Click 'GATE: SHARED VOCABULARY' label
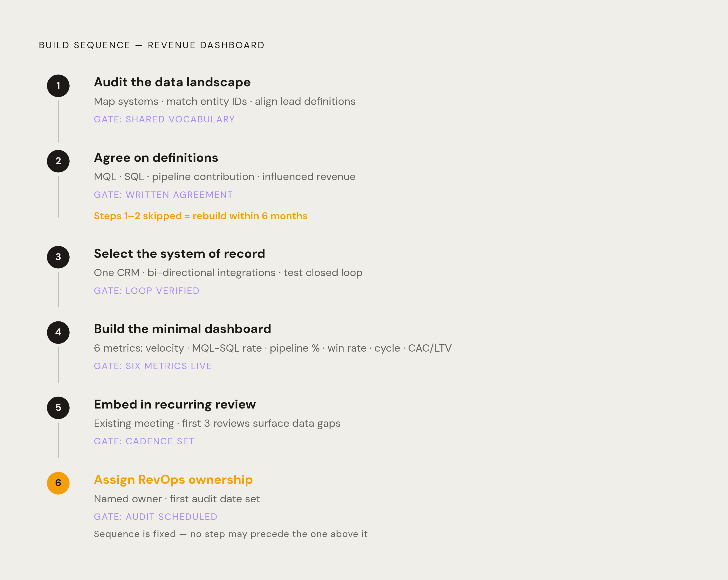Viewport: 728px width, 580px height. click(x=164, y=119)
